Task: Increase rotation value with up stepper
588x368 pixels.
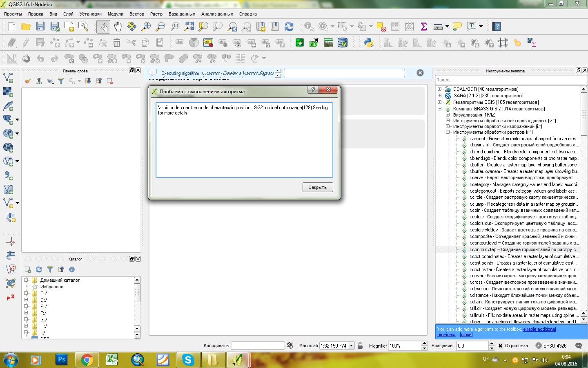Action: 492,343
